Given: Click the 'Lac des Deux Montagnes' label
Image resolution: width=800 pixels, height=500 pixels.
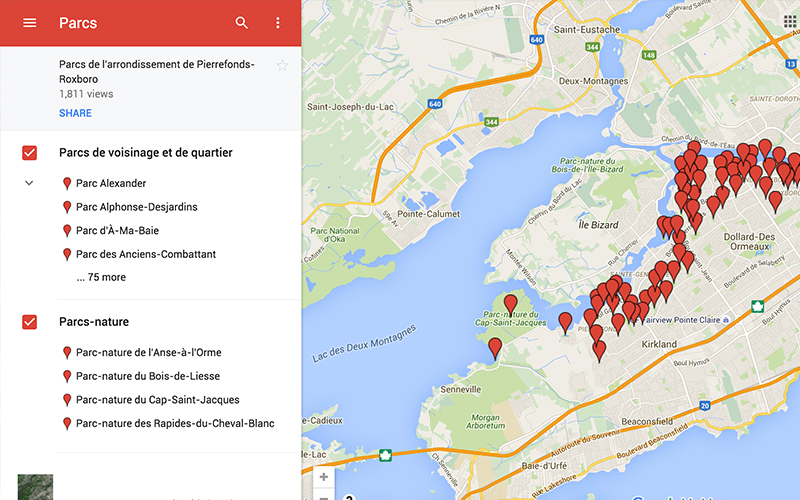Looking at the screenshot, I should tap(364, 343).
